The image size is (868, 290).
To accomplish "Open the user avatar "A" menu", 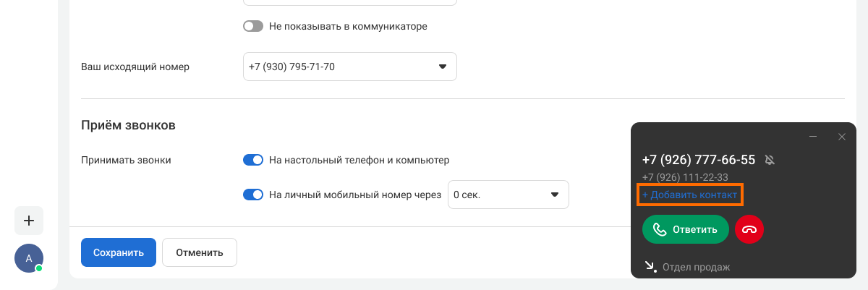I will tap(29, 258).
